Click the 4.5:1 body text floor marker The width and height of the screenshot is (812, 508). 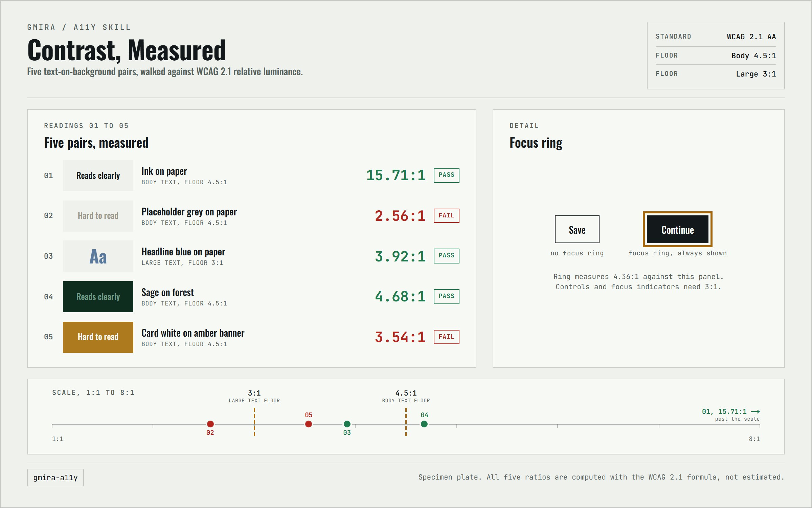(406, 422)
